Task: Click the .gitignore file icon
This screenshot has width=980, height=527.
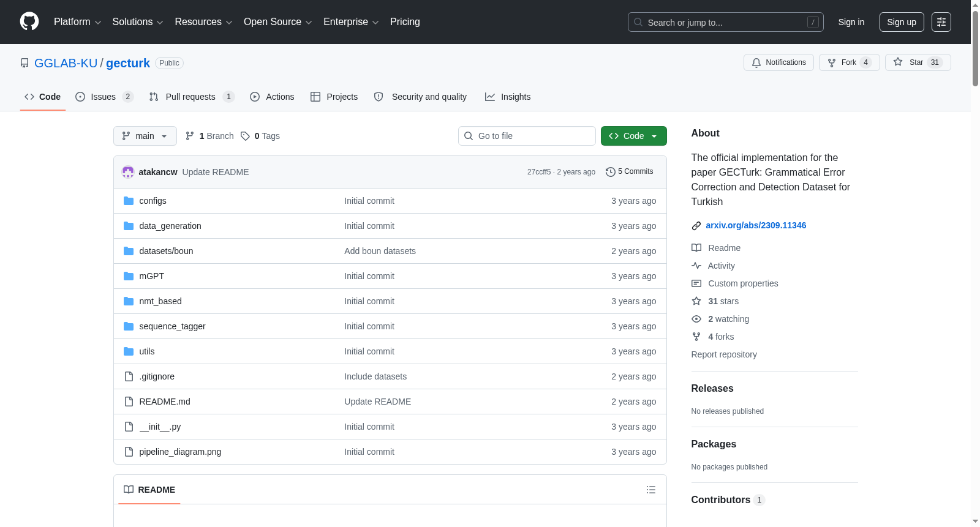Action: point(129,376)
